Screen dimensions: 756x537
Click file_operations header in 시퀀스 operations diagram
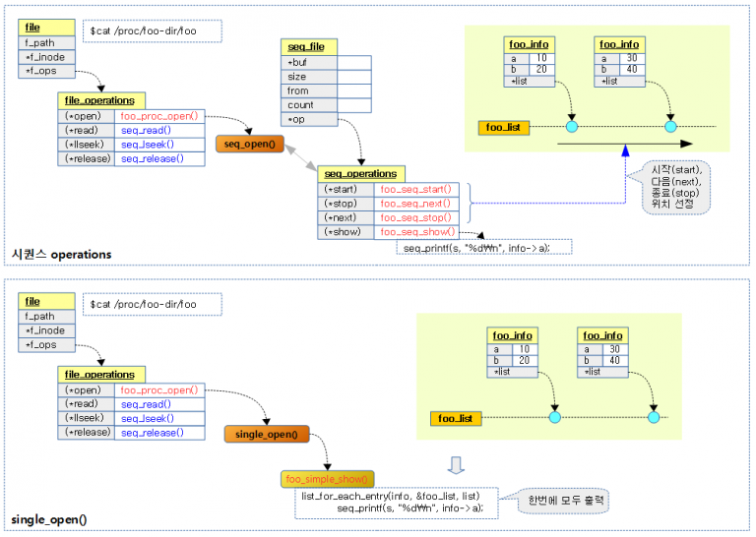click(x=101, y=100)
